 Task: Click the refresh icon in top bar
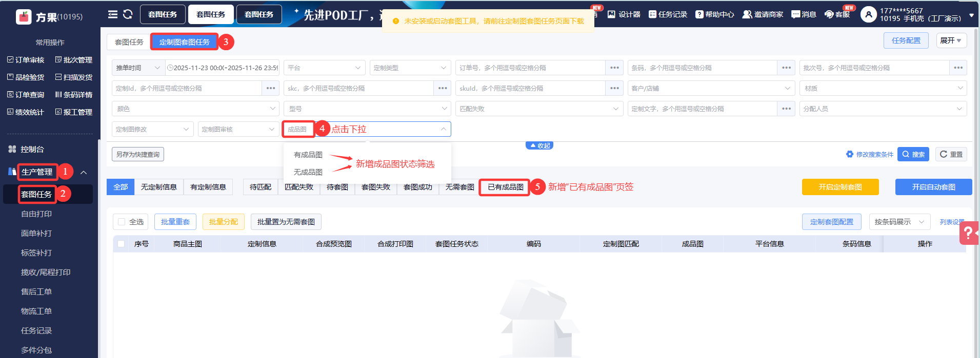pyautogui.click(x=128, y=14)
